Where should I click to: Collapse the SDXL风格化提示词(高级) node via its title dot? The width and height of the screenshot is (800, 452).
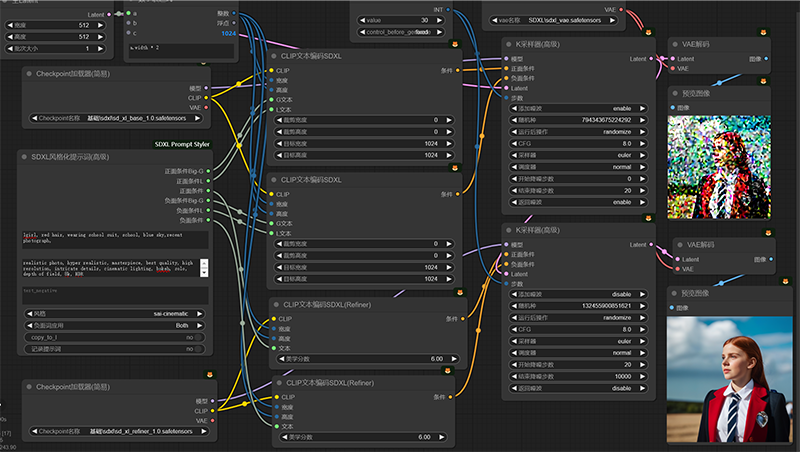24,157
